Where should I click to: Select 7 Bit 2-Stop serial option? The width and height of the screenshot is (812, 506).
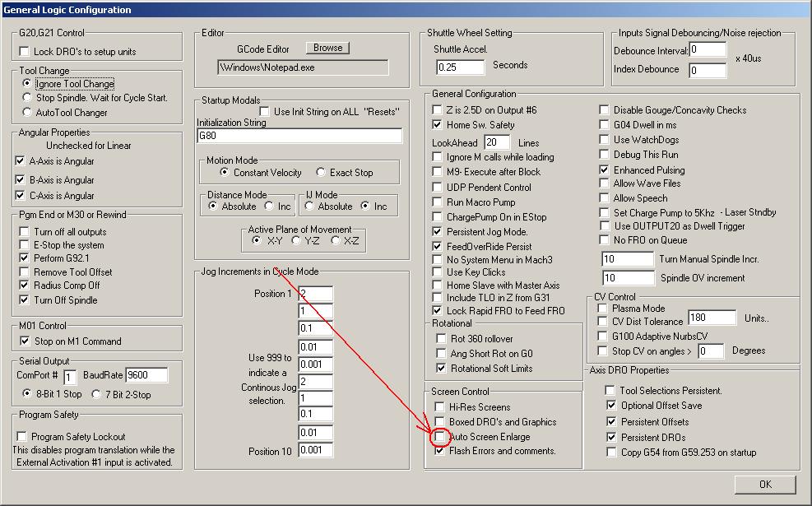(95, 394)
